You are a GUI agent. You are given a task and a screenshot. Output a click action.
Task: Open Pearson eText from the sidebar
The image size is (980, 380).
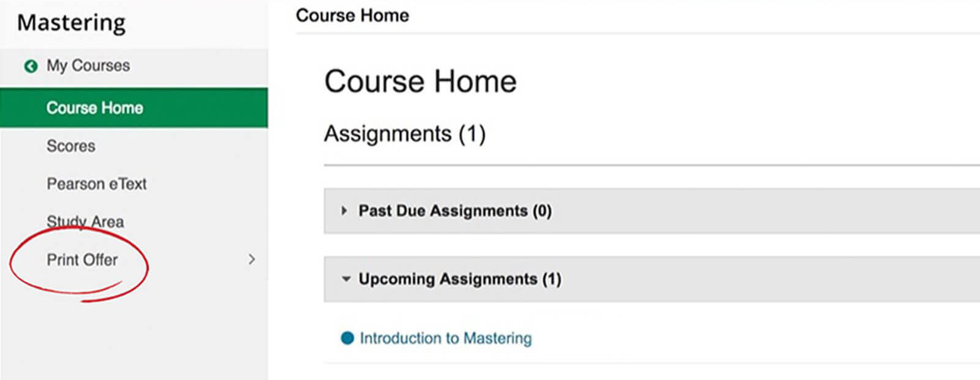(x=97, y=184)
